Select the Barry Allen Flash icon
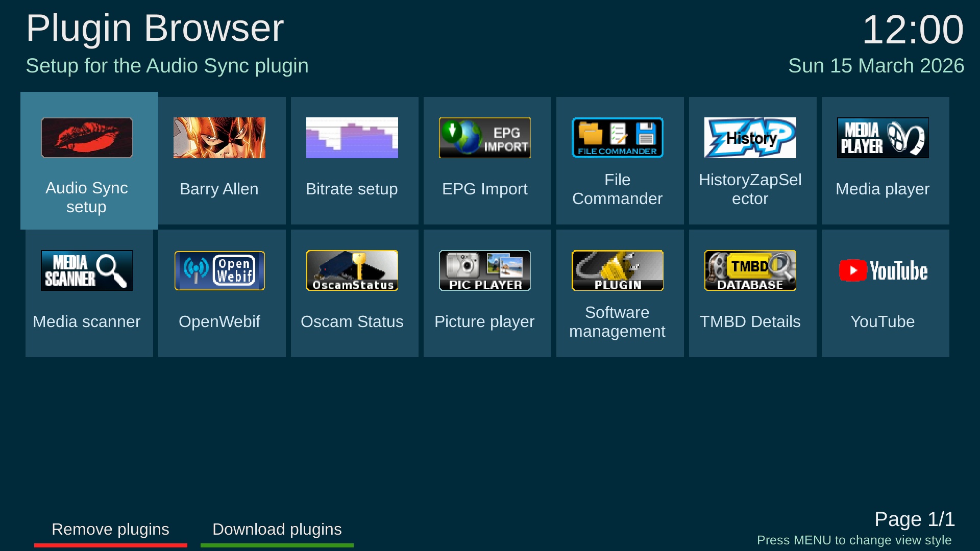This screenshot has height=551, width=980. [x=219, y=138]
